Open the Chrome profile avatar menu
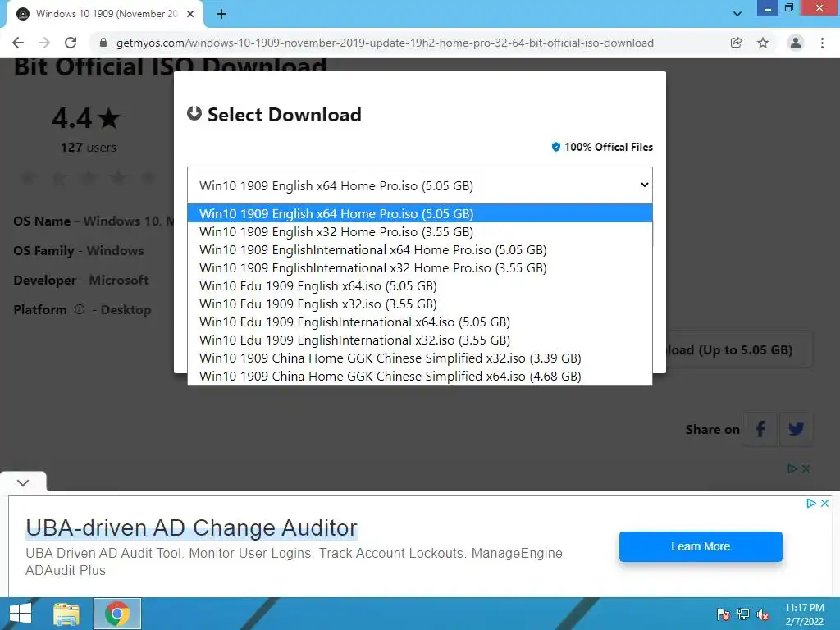The image size is (840, 630). pos(796,43)
